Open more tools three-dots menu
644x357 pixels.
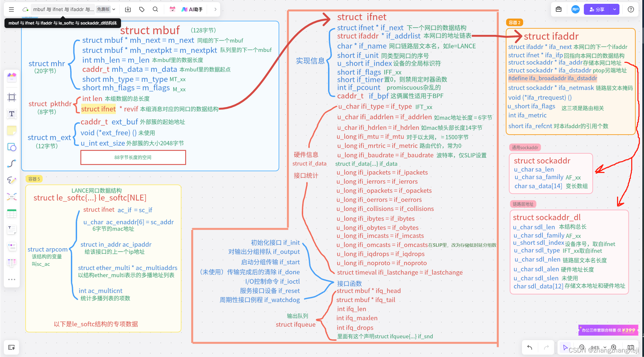(x=12, y=279)
